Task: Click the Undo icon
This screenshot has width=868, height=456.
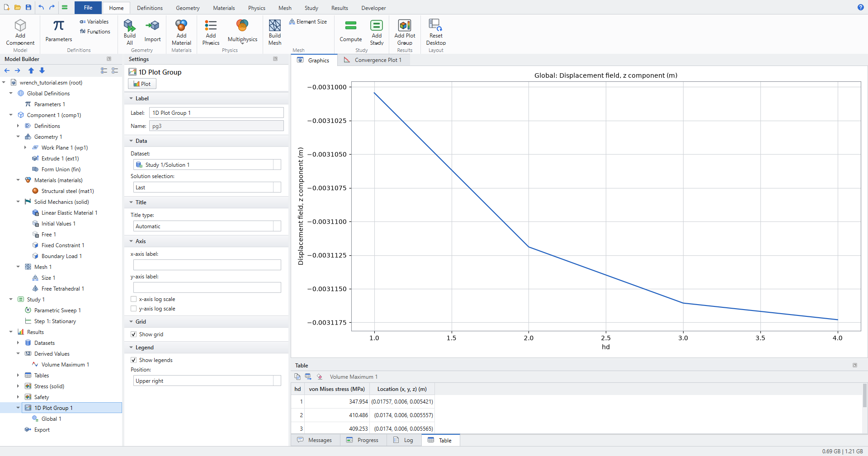Action: pyautogui.click(x=41, y=7)
